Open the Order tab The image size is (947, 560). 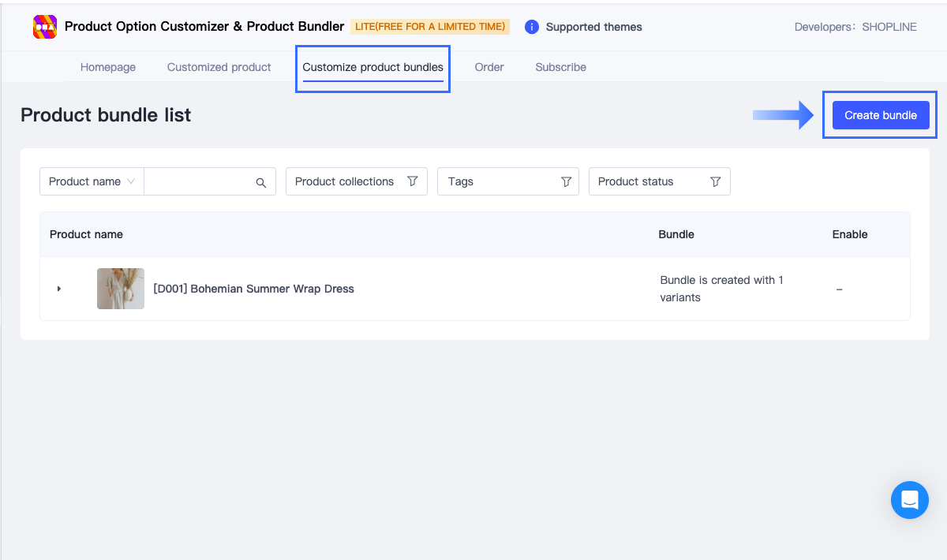click(489, 67)
